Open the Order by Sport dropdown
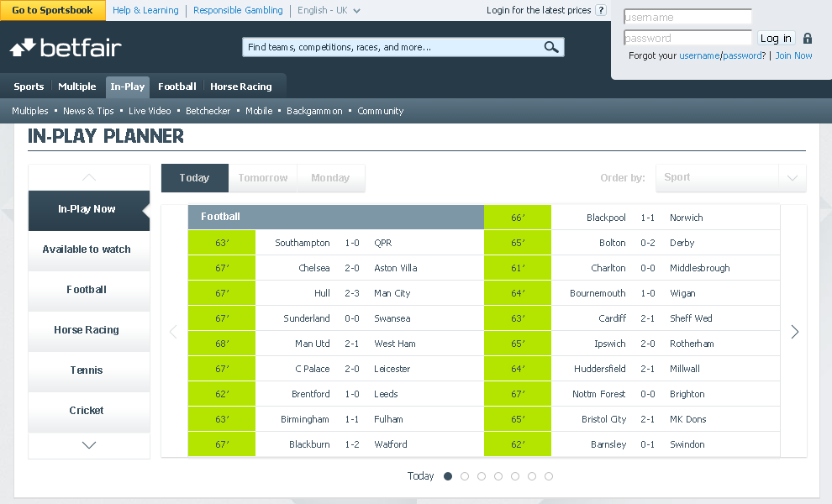832x504 pixels. [731, 178]
